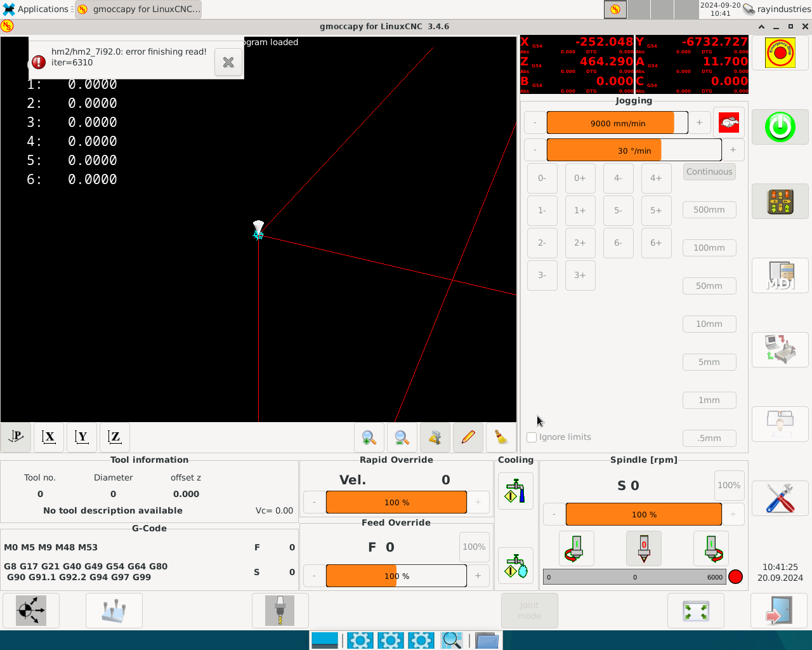The image size is (812, 650).
Task: Zoom in on the preview
Action: (369, 437)
